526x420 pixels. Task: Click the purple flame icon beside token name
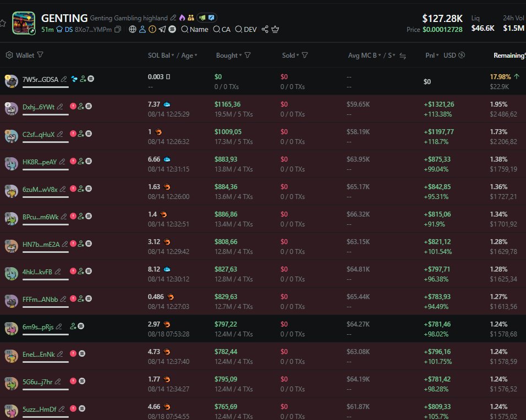[182, 18]
